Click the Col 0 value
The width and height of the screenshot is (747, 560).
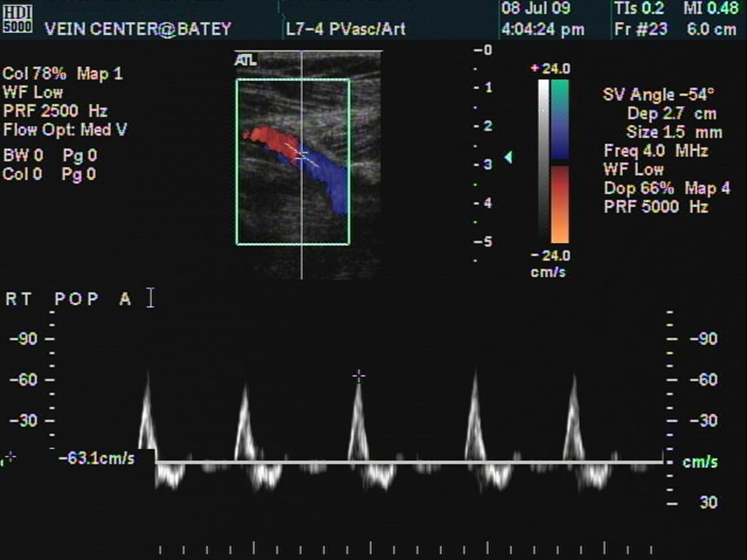[23, 174]
